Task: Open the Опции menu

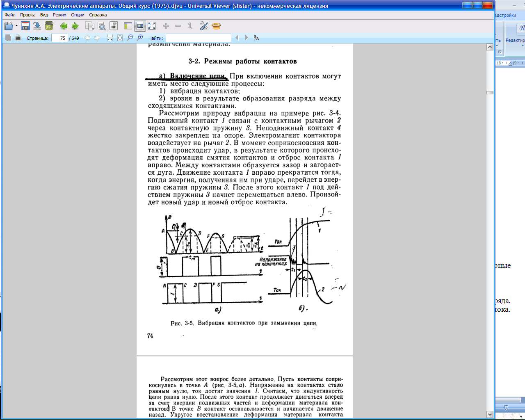Action: coord(78,15)
